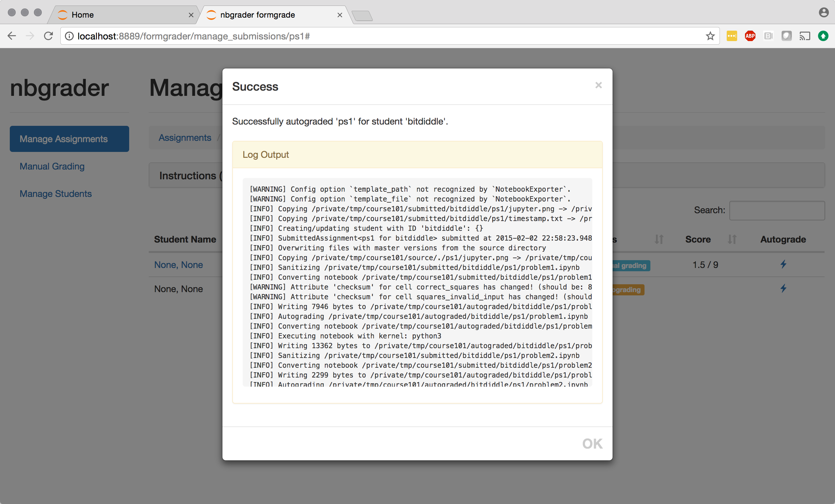This screenshot has width=835, height=504.
Task: Open Manual Grading in sidebar
Action: click(x=52, y=166)
